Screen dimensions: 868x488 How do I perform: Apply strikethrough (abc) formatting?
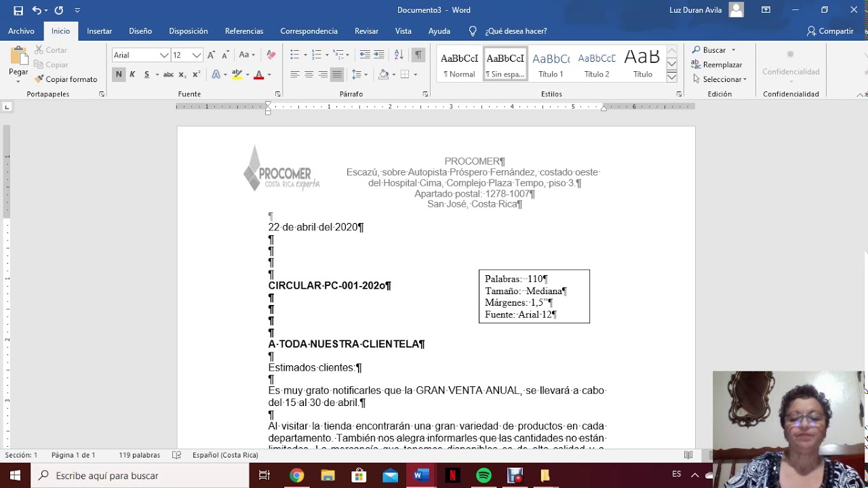(168, 75)
